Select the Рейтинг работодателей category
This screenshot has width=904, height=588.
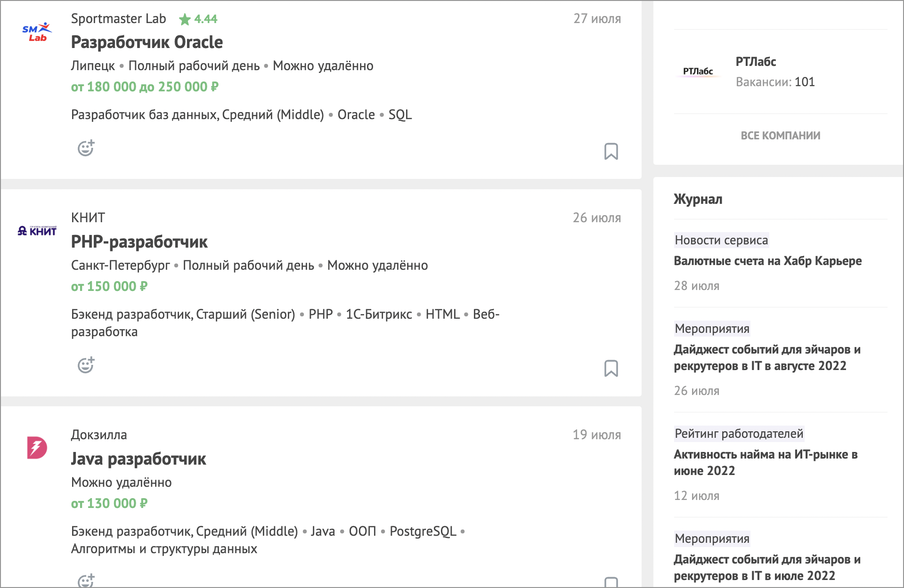[739, 434]
